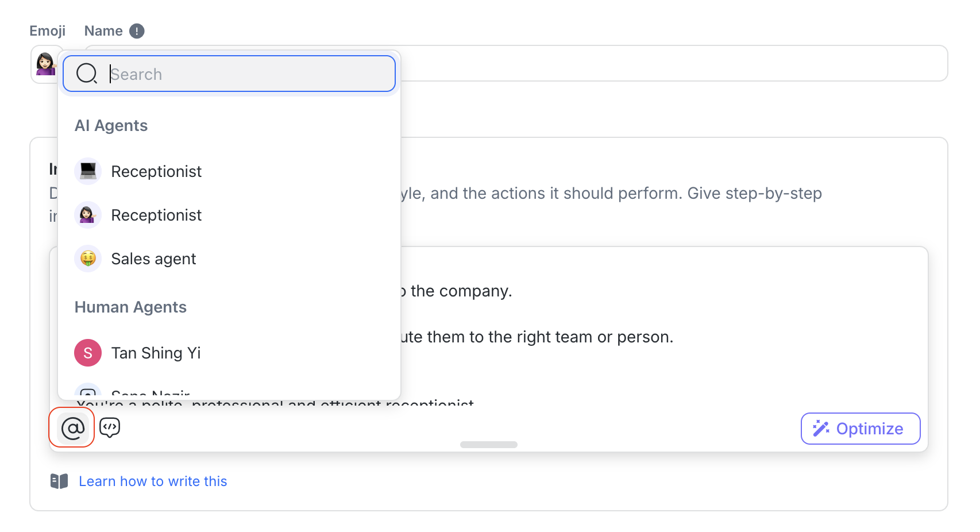Viewport: 980px width, 532px height.
Task: Click the magnifier icon in search box
Action: tap(87, 74)
